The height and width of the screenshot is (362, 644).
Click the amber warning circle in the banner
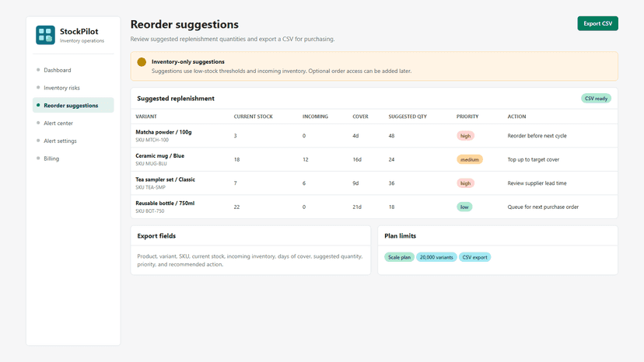(142, 62)
